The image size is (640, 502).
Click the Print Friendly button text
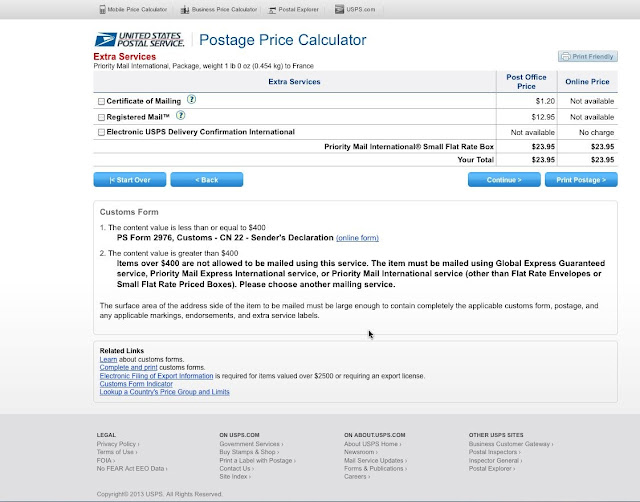click(x=593, y=56)
